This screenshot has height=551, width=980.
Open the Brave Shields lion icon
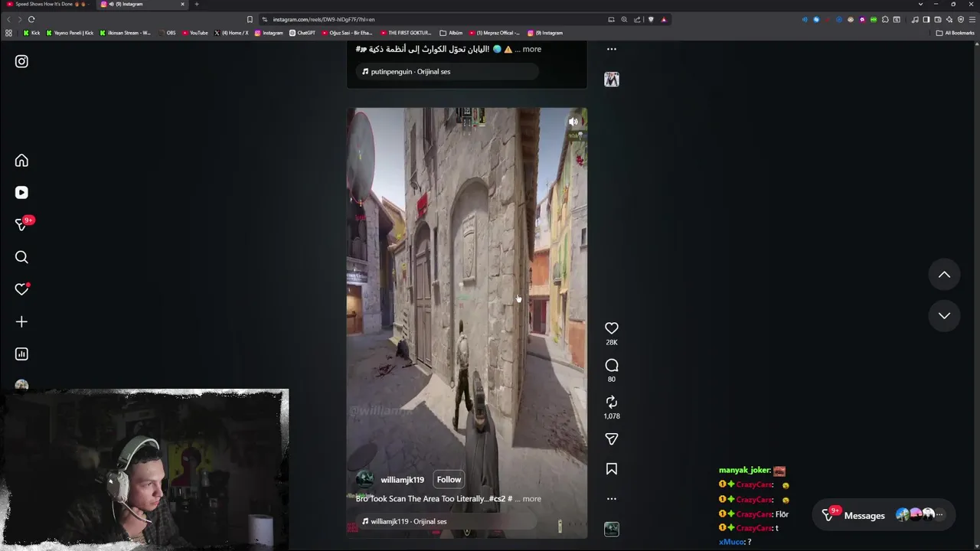(x=651, y=19)
